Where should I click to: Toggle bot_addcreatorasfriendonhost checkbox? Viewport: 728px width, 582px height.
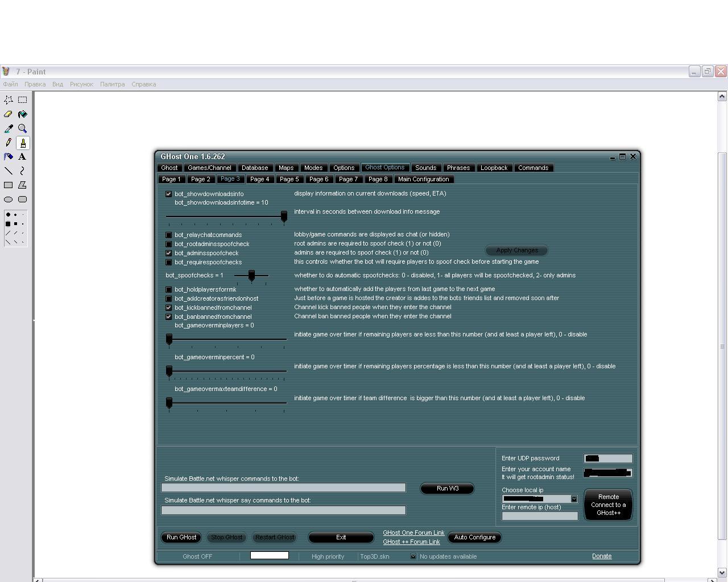click(168, 298)
